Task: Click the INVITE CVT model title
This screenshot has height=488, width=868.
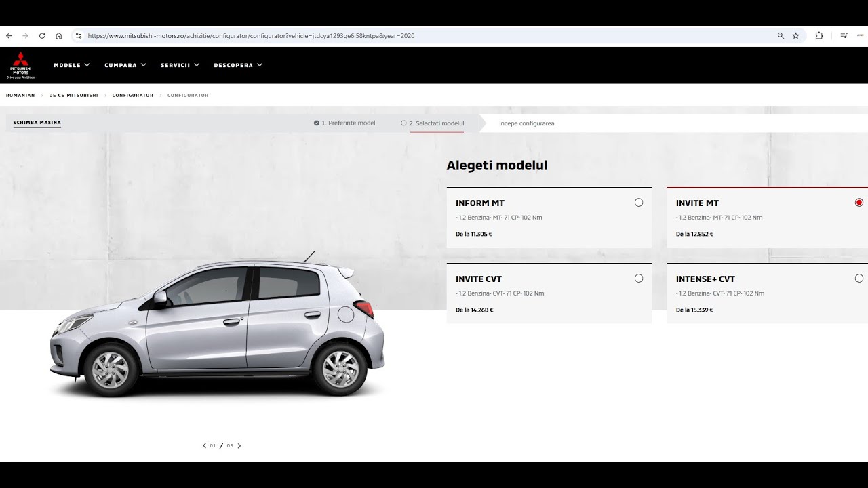Action: pos(479,279)
